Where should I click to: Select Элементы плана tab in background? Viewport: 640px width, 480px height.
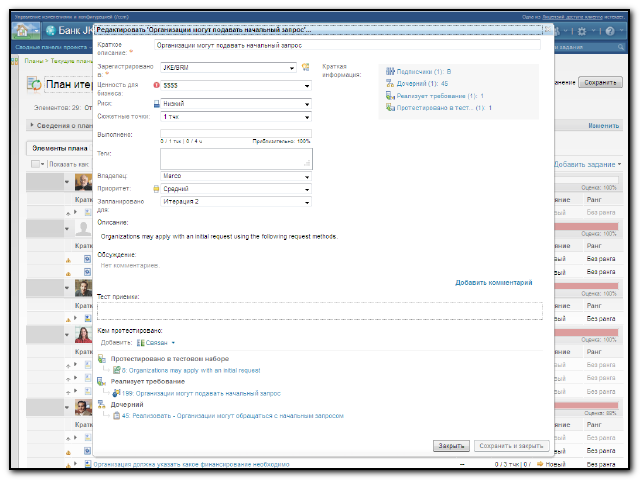tap(60, 148)
